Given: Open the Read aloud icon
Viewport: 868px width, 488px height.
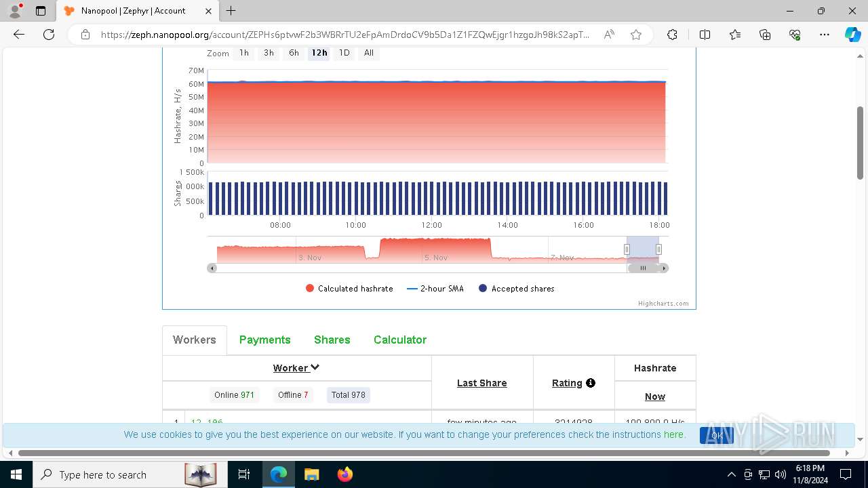Looking at the screenshot, I should point(609,35).
